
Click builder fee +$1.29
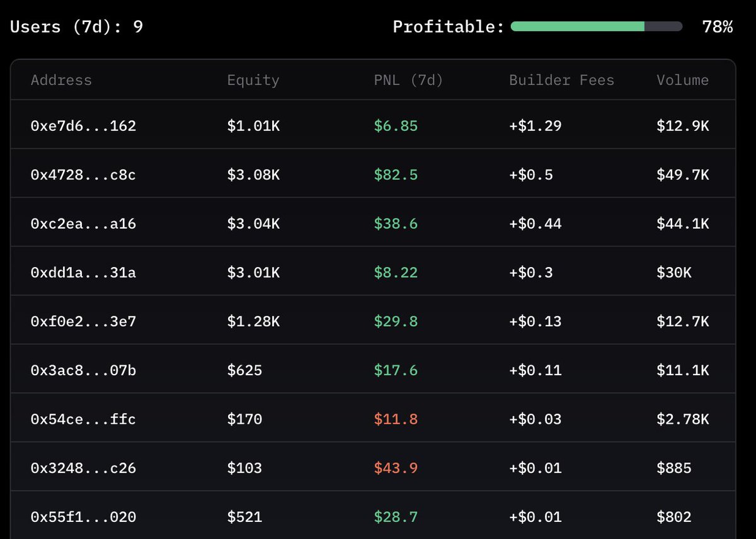click(x=535, y=126)
